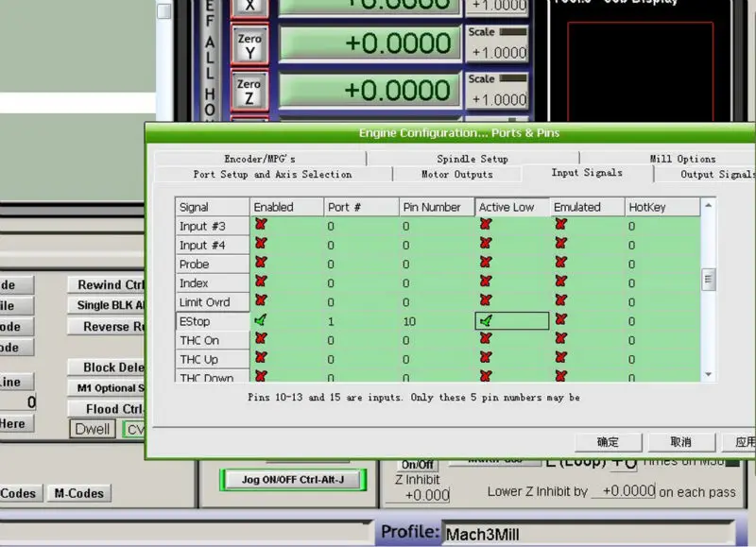756x547 pixels.
Task: Click the Zero Y button
Action: [249, 45]
